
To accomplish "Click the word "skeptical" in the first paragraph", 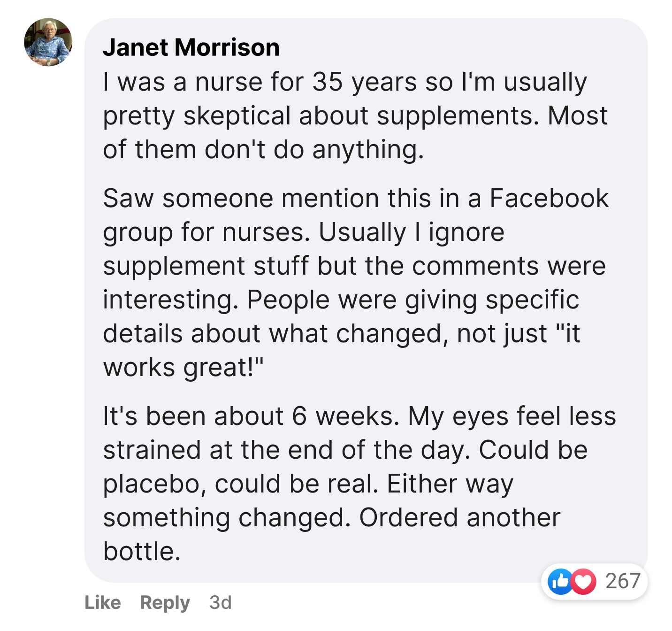I will click(237, 116).
